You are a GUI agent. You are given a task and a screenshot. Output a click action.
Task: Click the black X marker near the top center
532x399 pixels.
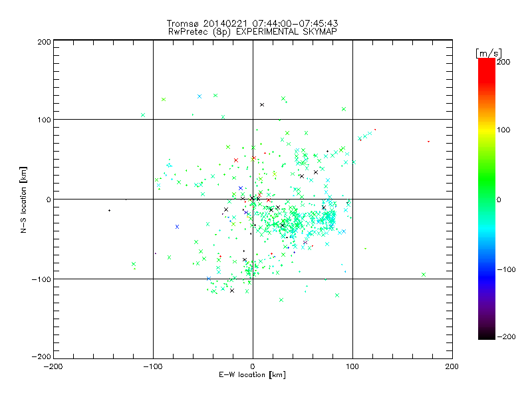262,105
